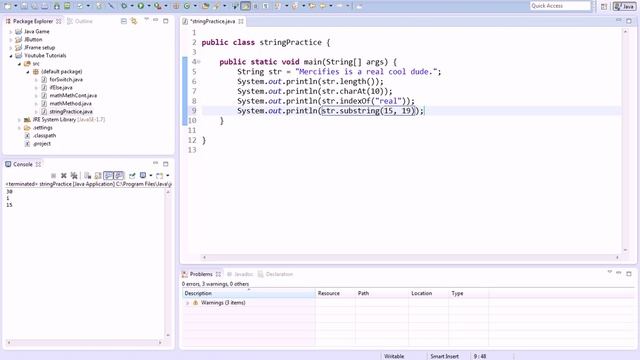Collapse the src folder node

click(19, 64)
